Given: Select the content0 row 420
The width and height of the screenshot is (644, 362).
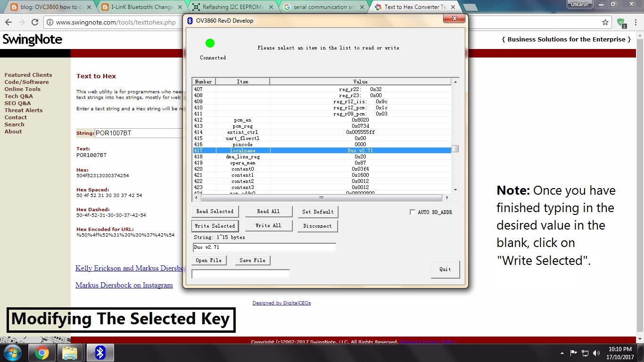Looking at the screenshot, I should pos(322,169).
